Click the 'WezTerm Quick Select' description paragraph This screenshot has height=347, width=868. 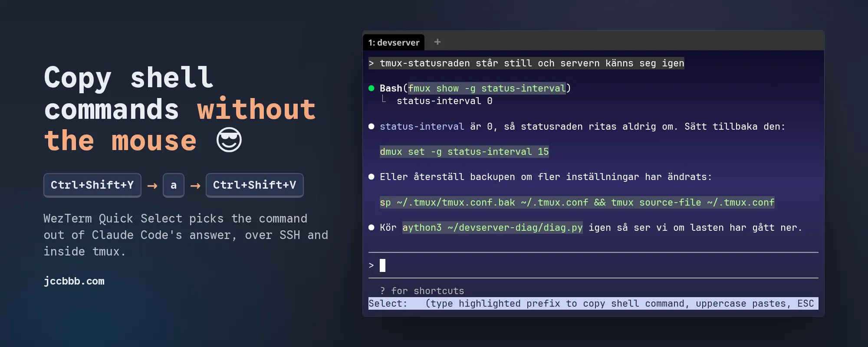point(186,235)
